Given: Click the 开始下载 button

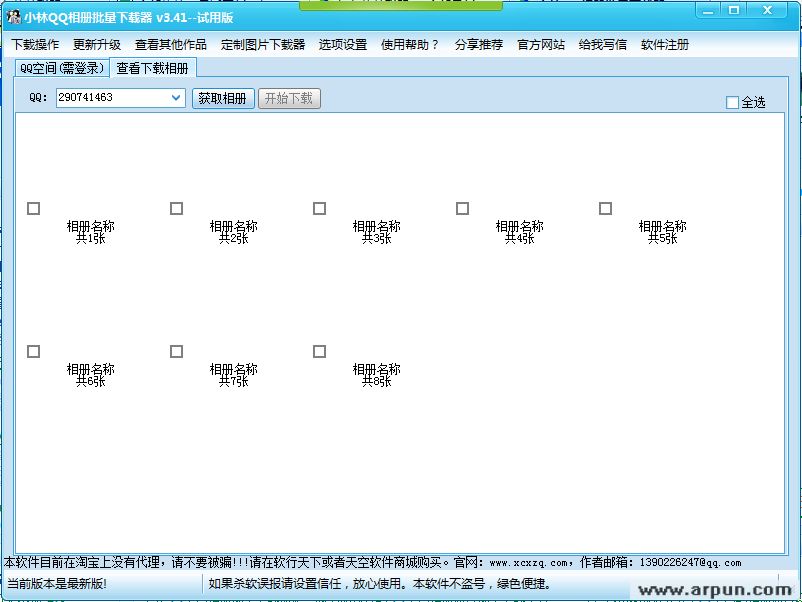Looking at the screenshot, I should point(289,98).
